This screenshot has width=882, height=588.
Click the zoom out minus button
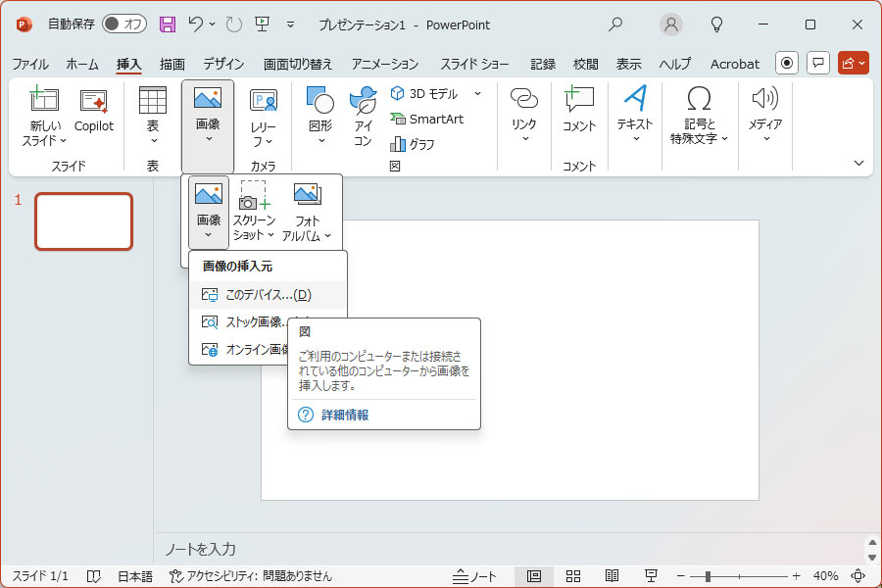681,576
